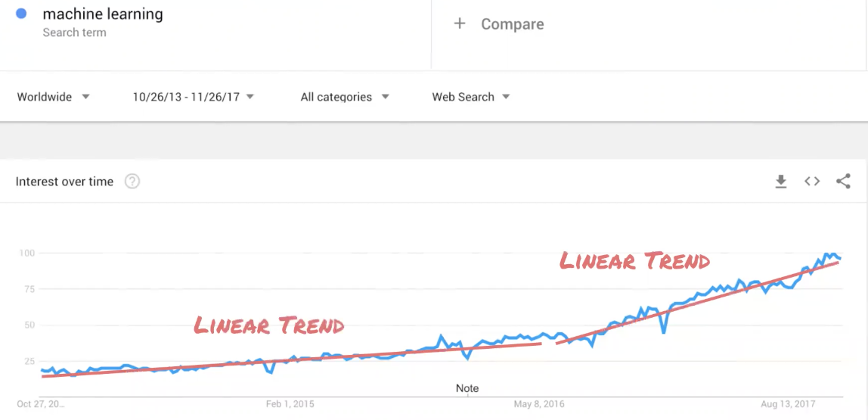Click the Aug 13, 2017 axis label
Image resolution: width=868 pixels, height=420 pixels.
pyautogui.click(x=787, y=404)
